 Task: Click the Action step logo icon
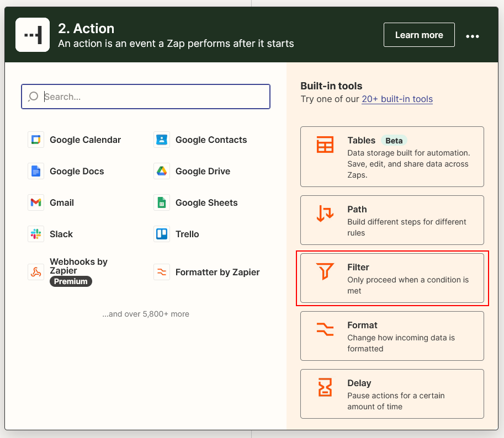pyautogui.click(x=33, y=35)
